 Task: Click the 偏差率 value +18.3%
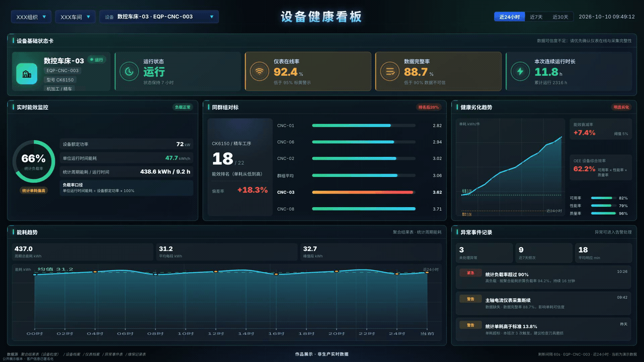click(x=252, y=190)
